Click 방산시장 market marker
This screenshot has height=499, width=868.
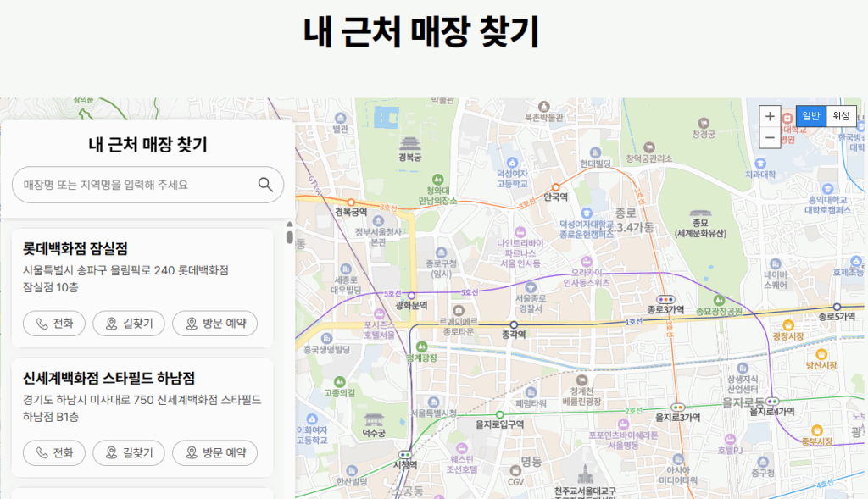pyautogui.click(x=821, y=354)
